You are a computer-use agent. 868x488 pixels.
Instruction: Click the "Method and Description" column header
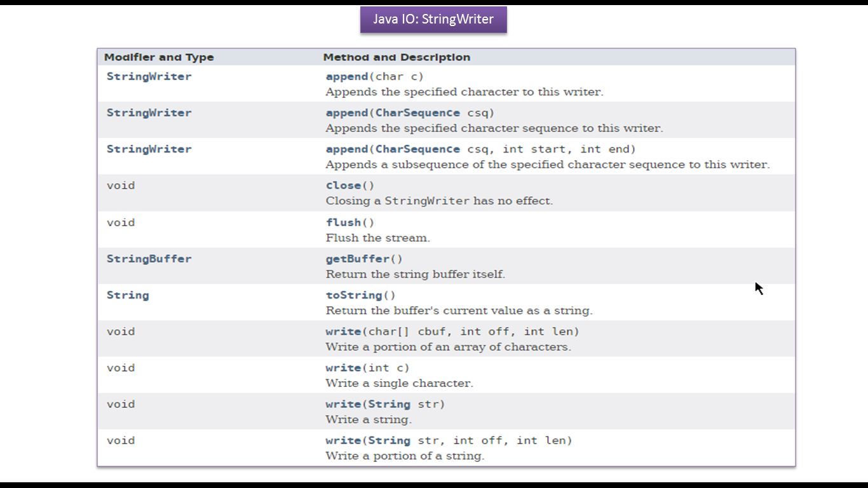tap(397, 57)
